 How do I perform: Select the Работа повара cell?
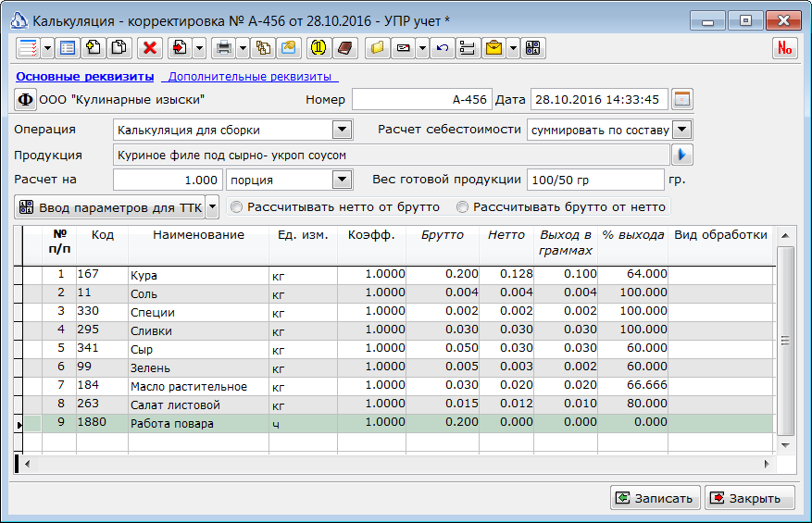(x=198, y=424)
